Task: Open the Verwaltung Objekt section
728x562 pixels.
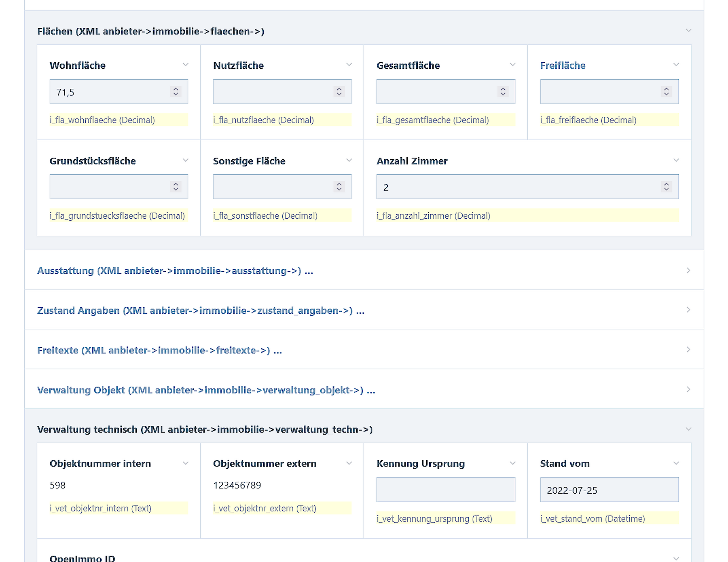Action: pyautogui.click(x=688, y=389)
